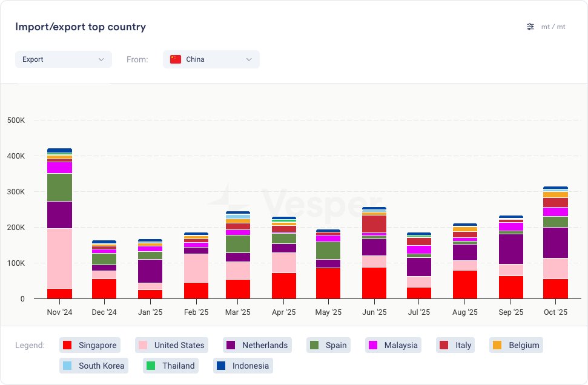Viewport: 588px width, 385px height.
Task: Toggle the Belgium legend item
Action: 516,345
